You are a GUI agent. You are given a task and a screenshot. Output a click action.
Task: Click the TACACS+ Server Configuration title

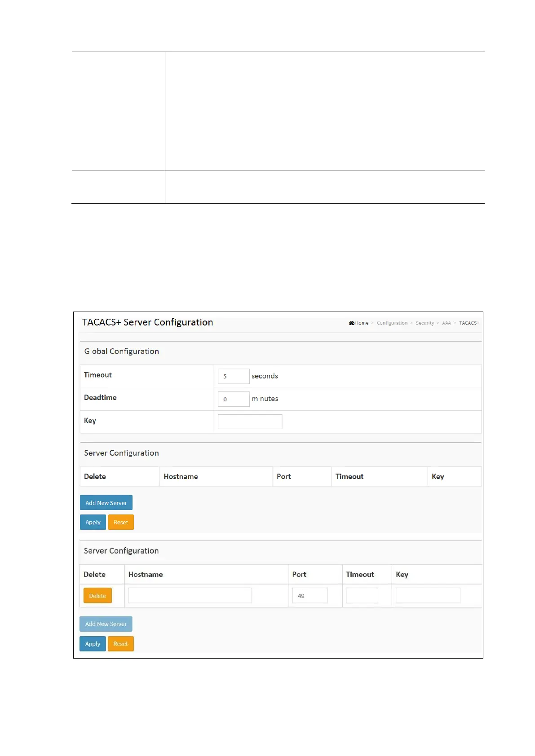(x=147, y=322)
